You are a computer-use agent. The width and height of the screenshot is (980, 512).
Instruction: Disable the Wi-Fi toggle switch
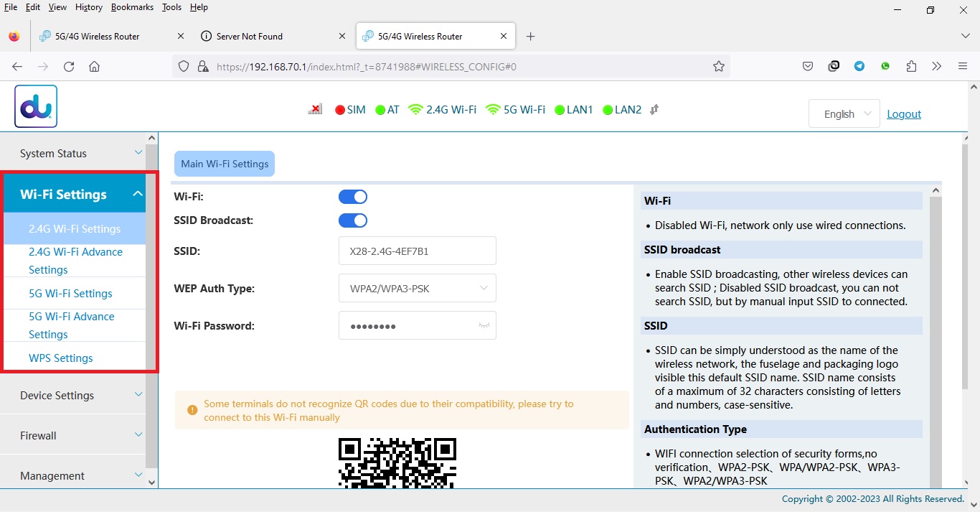(x=353, y=197)
